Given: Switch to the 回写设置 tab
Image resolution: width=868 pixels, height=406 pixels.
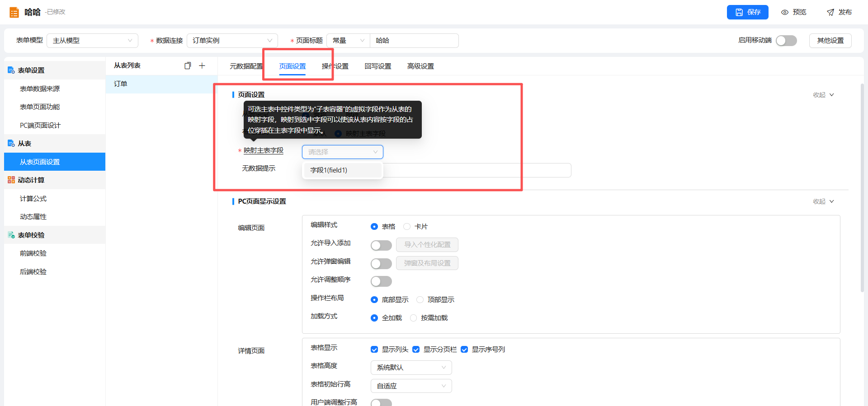Looking at the screenshot, I should (x=378, y=66).
